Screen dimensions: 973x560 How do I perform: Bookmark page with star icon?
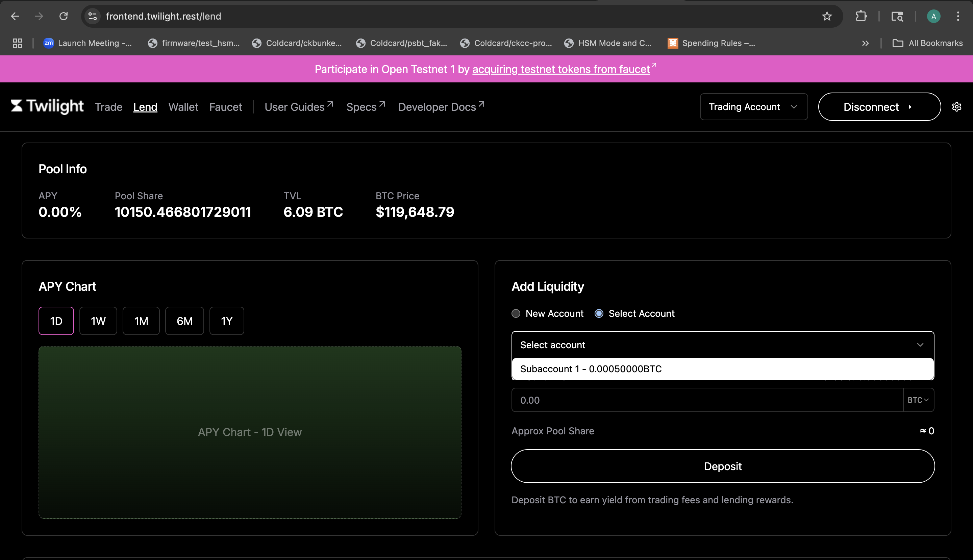[x=827, y=16]
